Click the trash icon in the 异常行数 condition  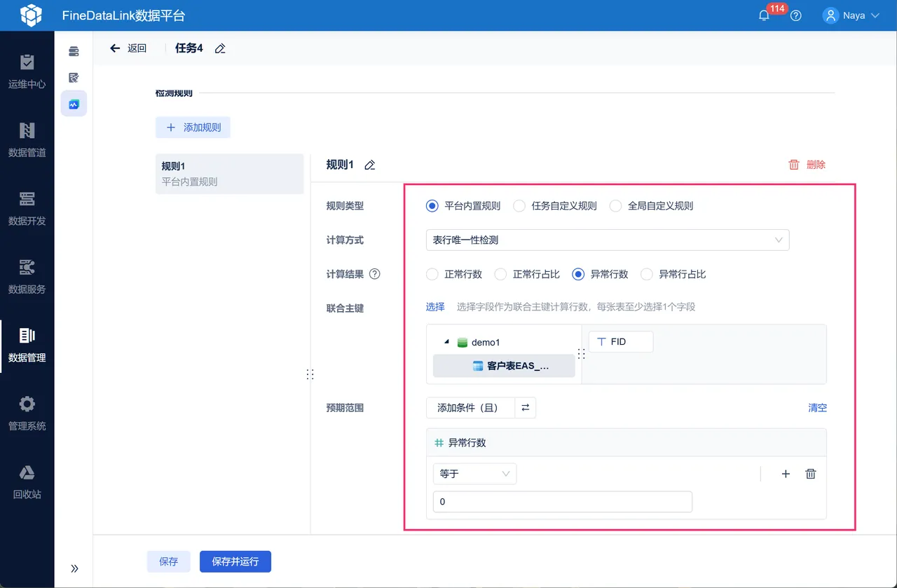[811, 474]
